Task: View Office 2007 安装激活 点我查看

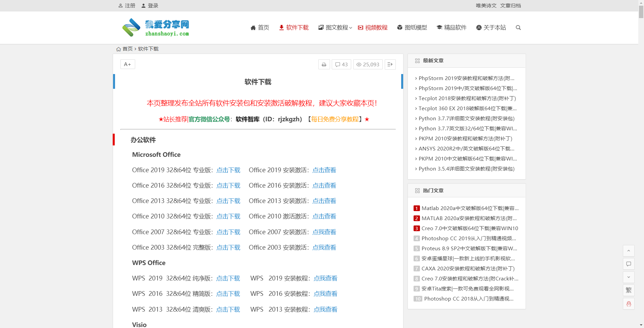Action: (x=324, y=232)
